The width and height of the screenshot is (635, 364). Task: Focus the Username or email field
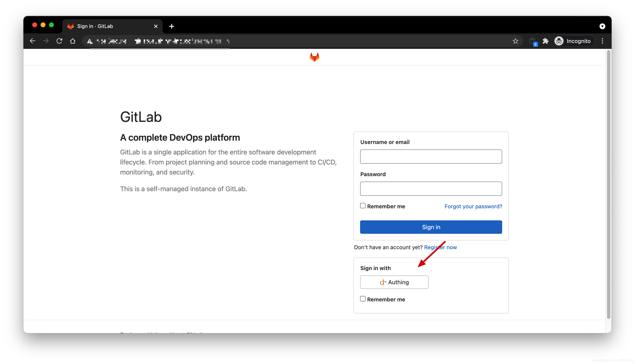[x=431, y=157]
